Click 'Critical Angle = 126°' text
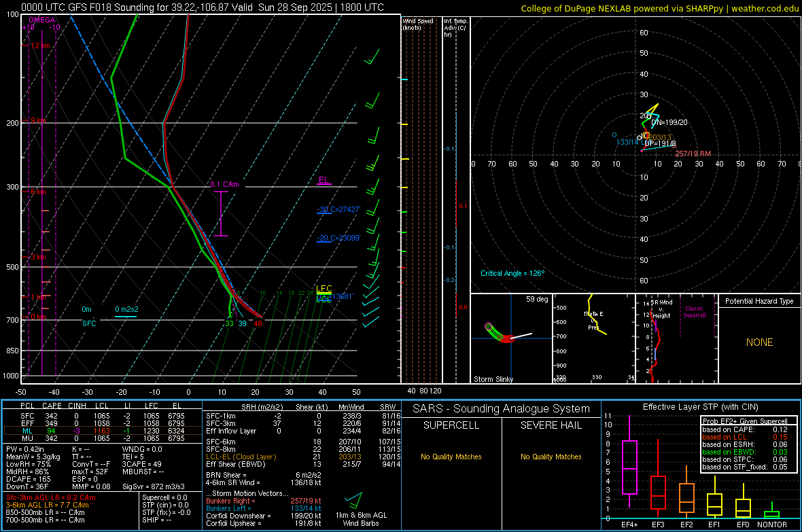This screenshot has height=532, width=802. click(512, 273)
